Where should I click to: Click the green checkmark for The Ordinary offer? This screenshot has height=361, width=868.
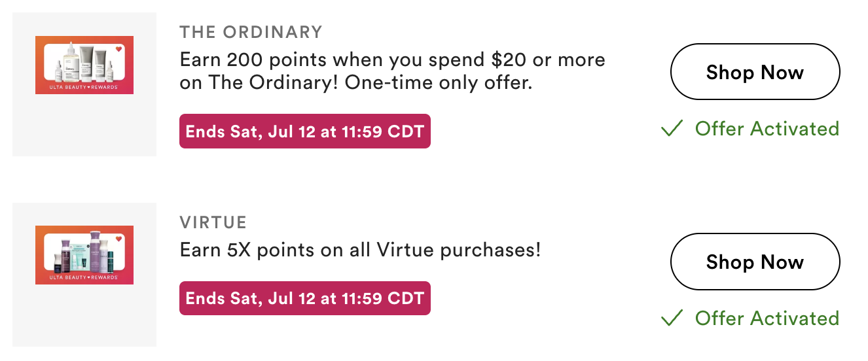(672, 129)
